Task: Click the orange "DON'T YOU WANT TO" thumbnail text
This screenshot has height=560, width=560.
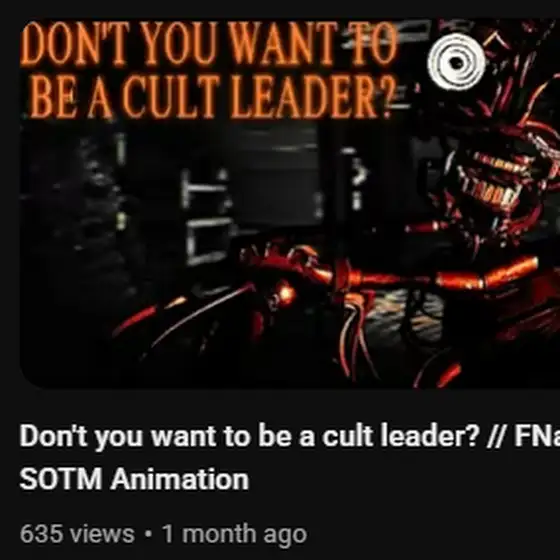Action: (x=209, y=44)
